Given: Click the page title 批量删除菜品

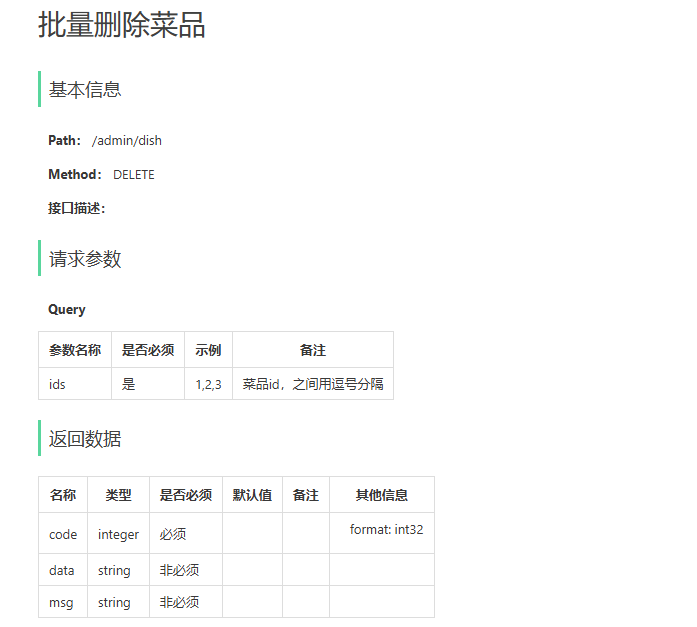Looking at the screenshot, I should pos(122,26).
